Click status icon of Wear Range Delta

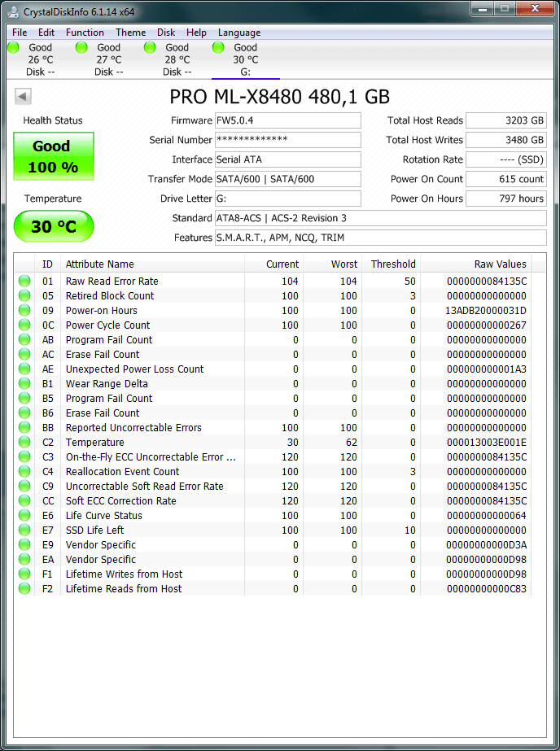24,384
